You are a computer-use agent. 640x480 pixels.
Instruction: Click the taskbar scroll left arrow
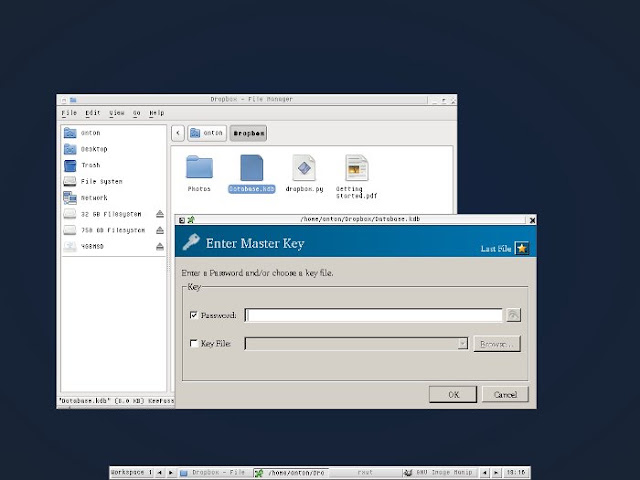484,473
